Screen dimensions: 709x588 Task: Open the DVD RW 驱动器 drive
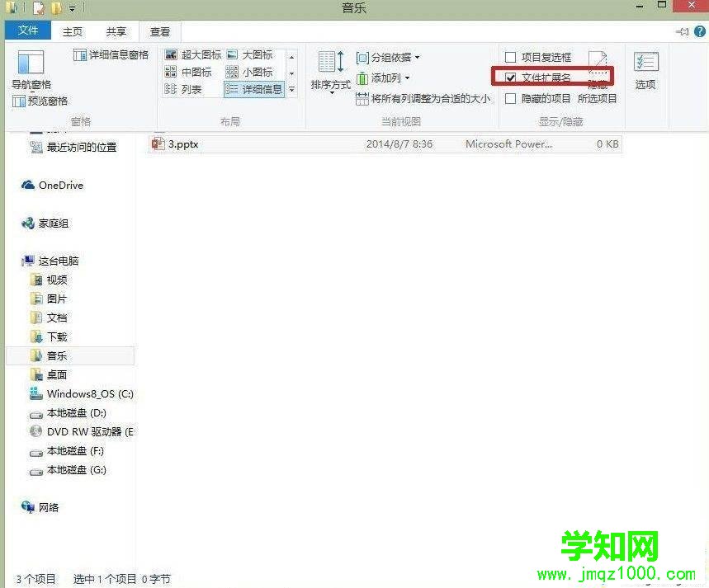pos(82,431)
